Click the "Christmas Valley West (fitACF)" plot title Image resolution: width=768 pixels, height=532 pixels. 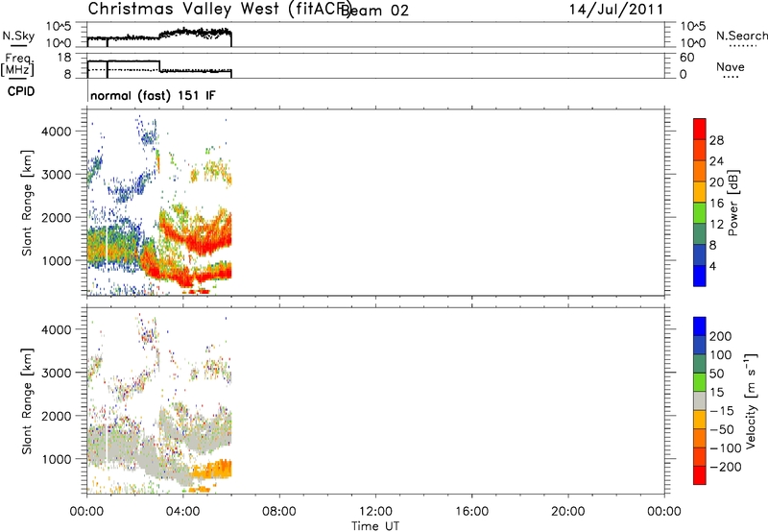[219, 10]
